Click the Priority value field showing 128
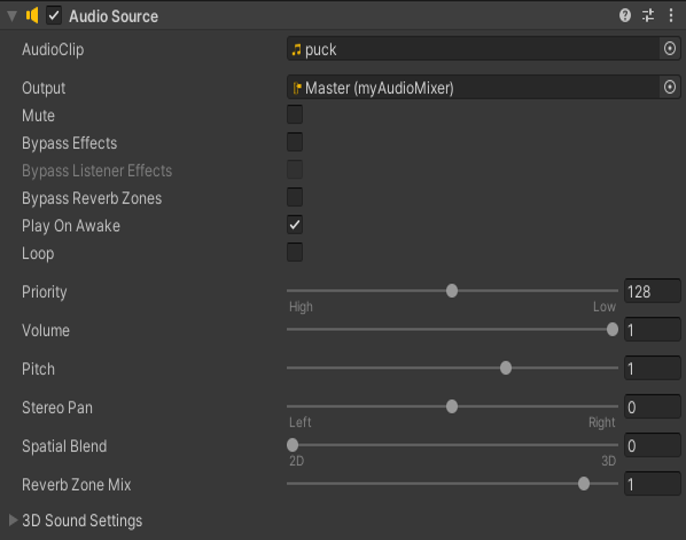 652,291
